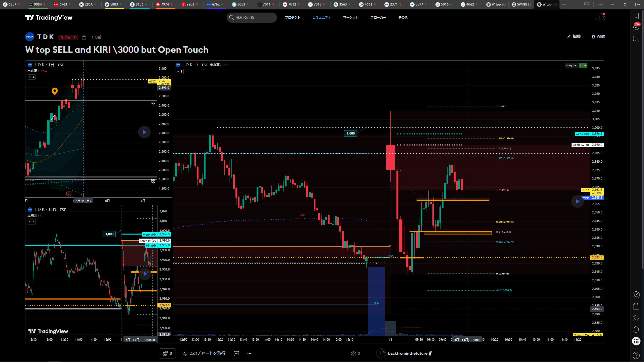Screen dimensions: 644x362
Task: Click the lock privacy icon beside the Short tag
Action: pos(84,37)
